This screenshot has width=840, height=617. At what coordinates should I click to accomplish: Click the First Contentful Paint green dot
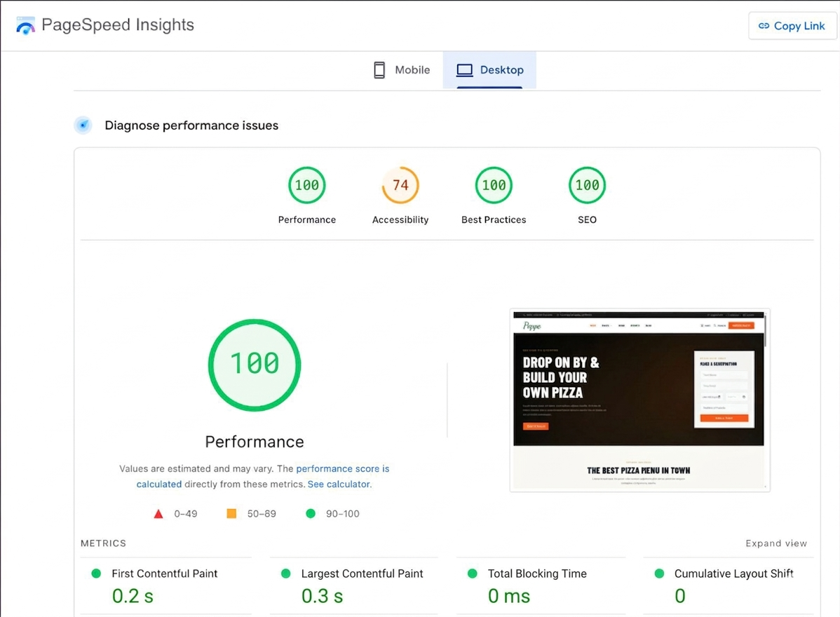click(x=97, y=574)
